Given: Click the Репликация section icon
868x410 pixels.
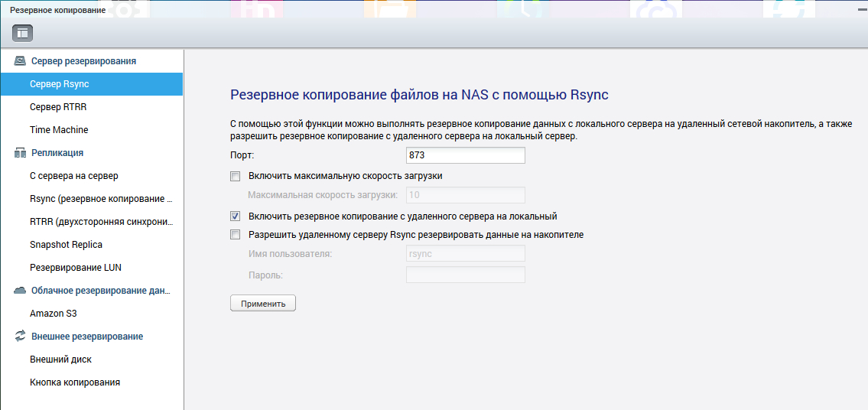Looking at the screenshot, I should click(21, 153).
